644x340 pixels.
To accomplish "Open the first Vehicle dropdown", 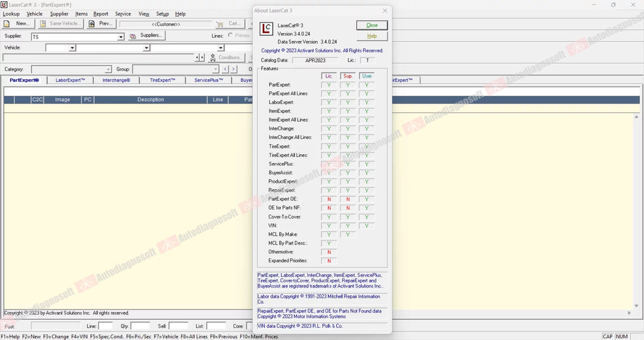I will pyautogui.click(x=72, y=48).
